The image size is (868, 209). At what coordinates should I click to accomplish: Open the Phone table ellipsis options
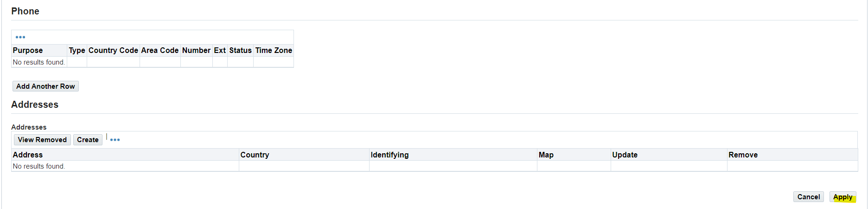(20, 37)
